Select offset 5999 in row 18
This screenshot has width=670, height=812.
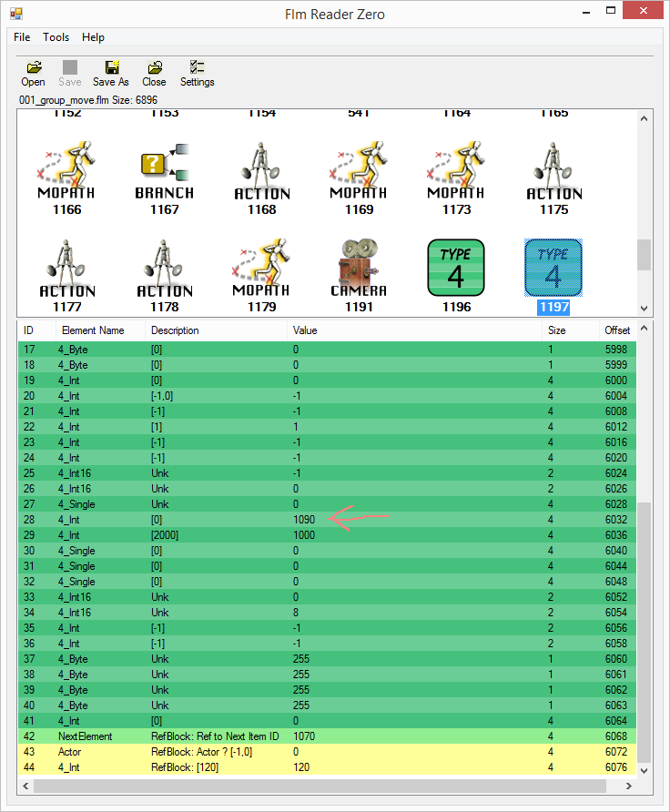tap(616, 365)
